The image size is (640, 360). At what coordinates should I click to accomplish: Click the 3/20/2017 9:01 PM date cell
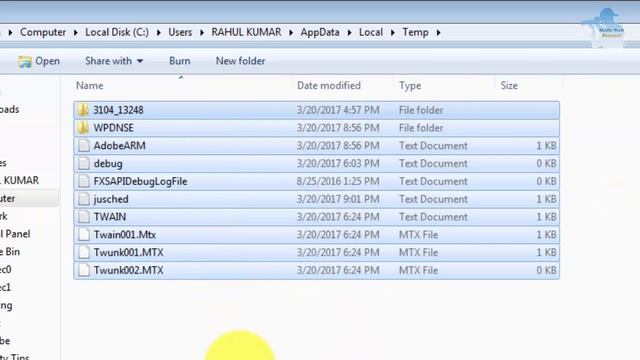tap(338, 199)
